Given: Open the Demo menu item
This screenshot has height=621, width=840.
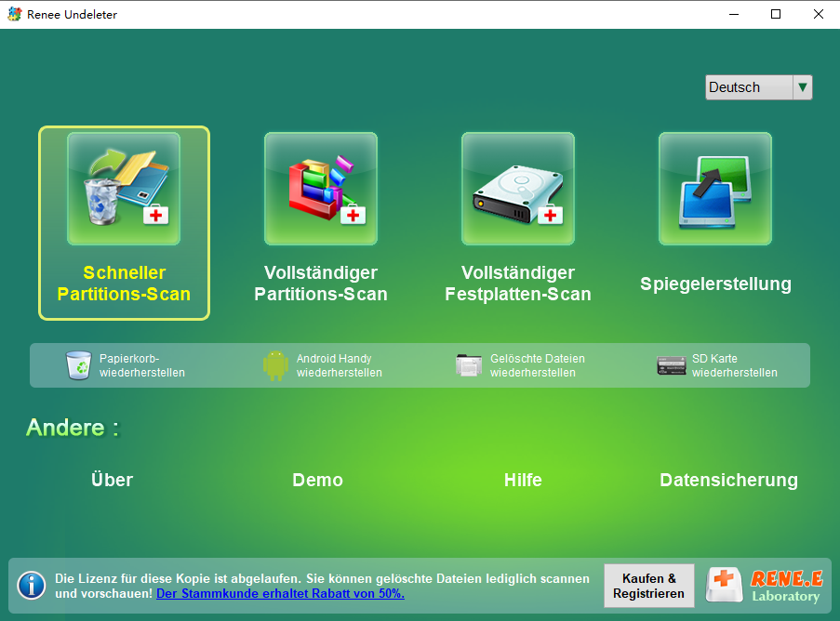Looking at the screenshot, I should 318,480.
